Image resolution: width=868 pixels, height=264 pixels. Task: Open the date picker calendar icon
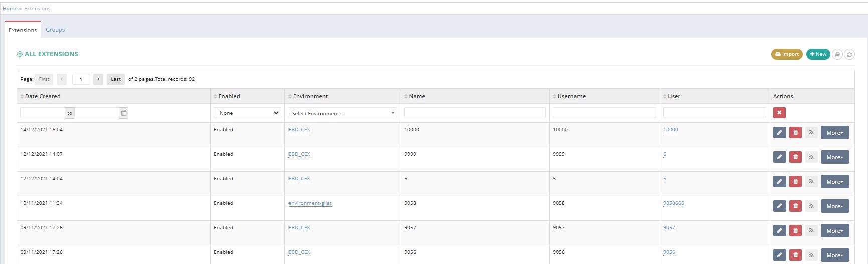[x=124, y=113]
